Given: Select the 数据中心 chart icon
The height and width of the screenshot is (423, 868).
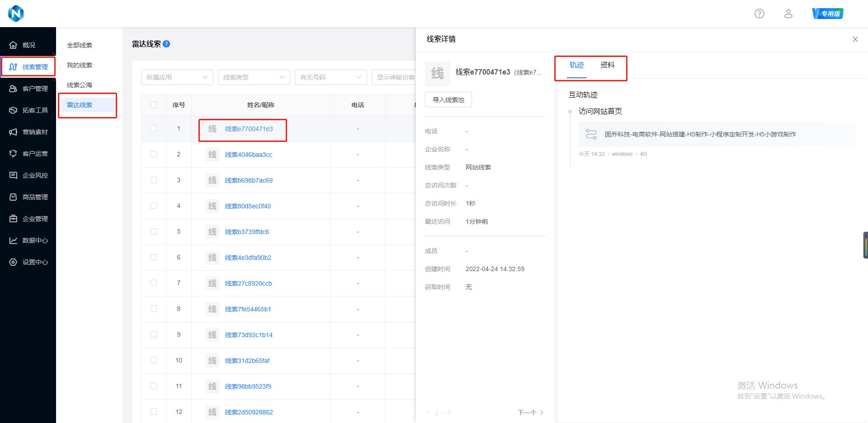Looking at the screenshot, I should (x=28, y=240).
